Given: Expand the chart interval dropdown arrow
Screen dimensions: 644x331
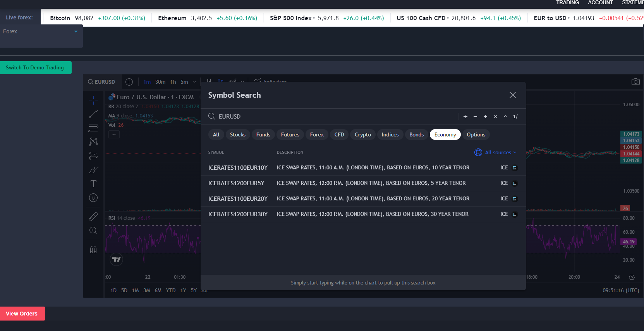Looking at the screenshot, I should [195, 82].
